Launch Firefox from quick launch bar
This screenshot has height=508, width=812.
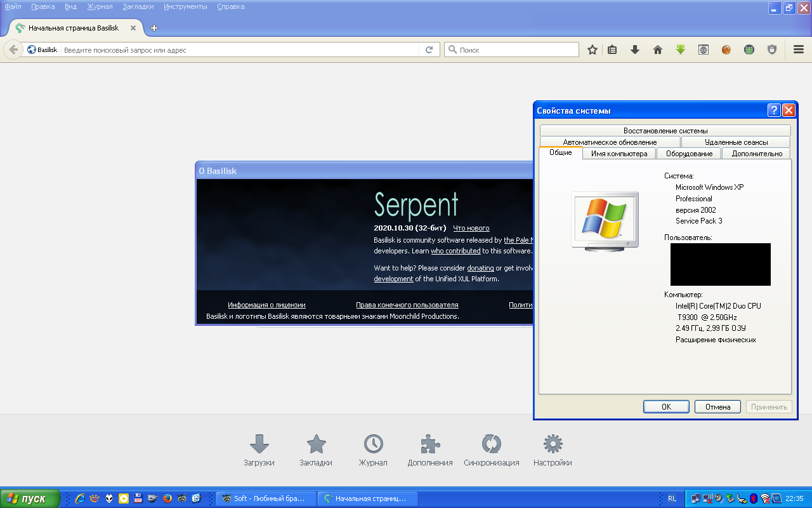point(167,498)
